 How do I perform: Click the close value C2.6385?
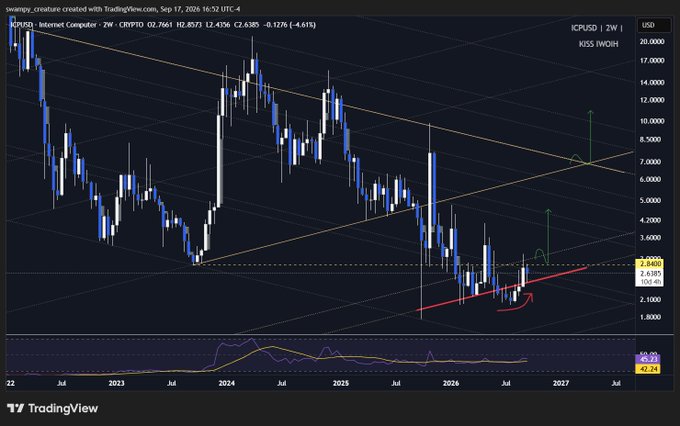point(246,25)
